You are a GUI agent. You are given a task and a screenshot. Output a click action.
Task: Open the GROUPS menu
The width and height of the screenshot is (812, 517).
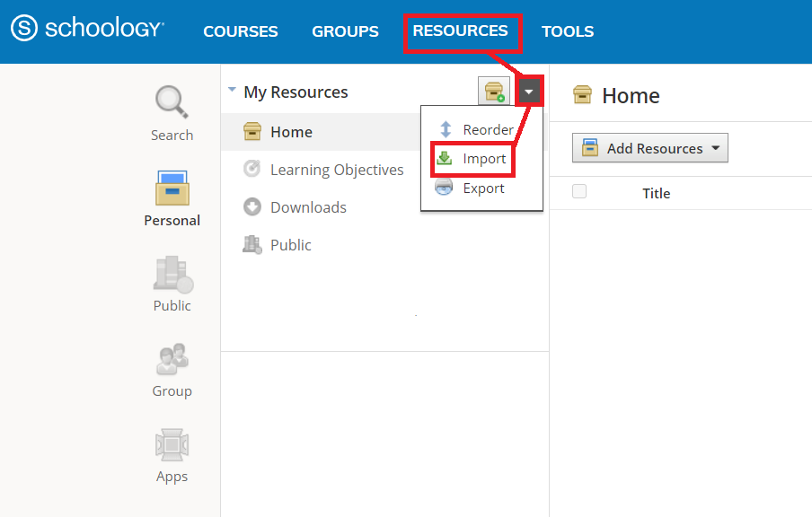pos(346,31)
